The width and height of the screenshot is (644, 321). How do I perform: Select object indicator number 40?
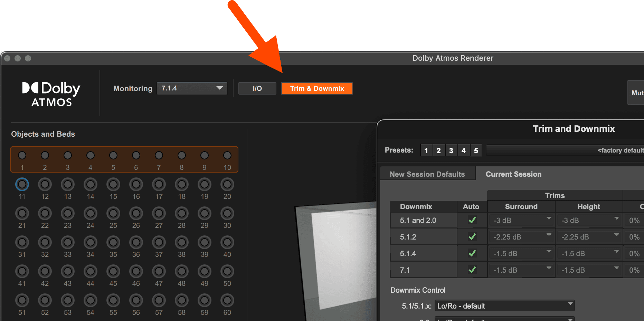(x=227, y=243)
